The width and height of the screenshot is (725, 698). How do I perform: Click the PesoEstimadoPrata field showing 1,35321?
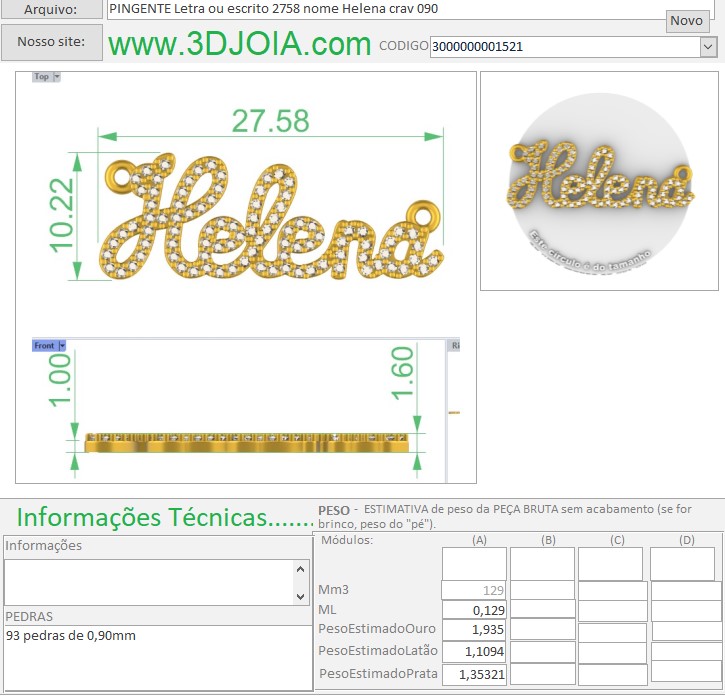tap(474, 674)
